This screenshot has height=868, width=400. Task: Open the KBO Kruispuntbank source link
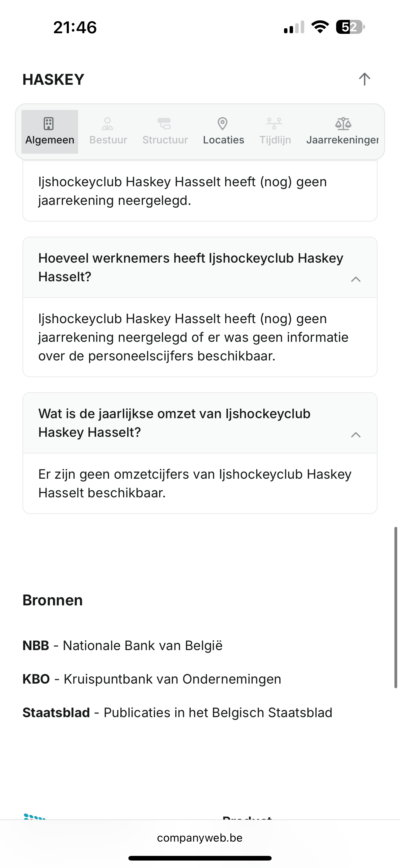152,679
